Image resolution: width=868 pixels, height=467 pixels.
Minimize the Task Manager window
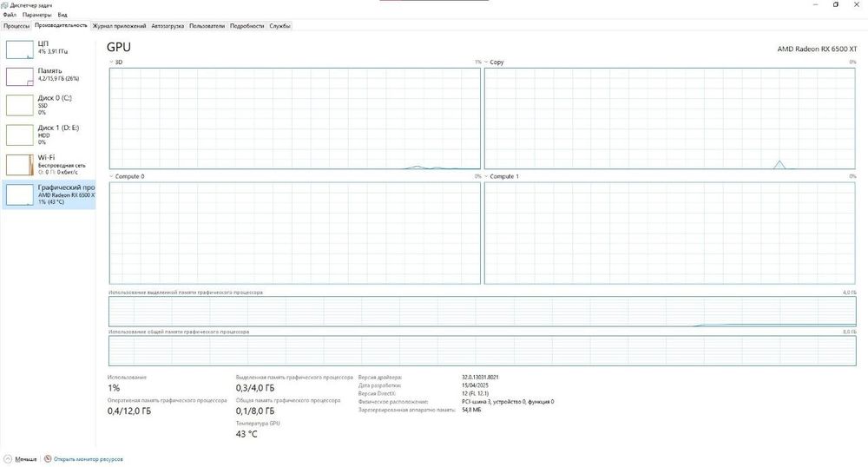click(815, 4)
